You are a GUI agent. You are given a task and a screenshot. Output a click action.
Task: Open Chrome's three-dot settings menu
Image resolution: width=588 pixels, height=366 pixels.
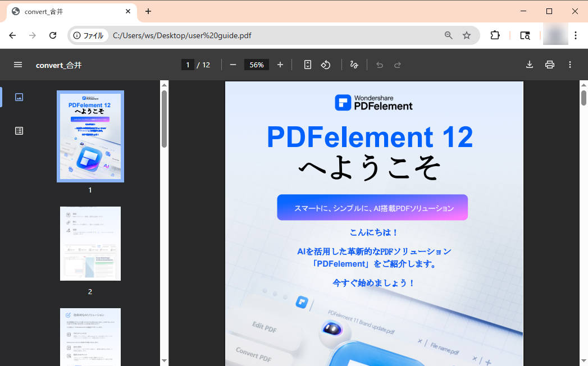pos(576,35)
